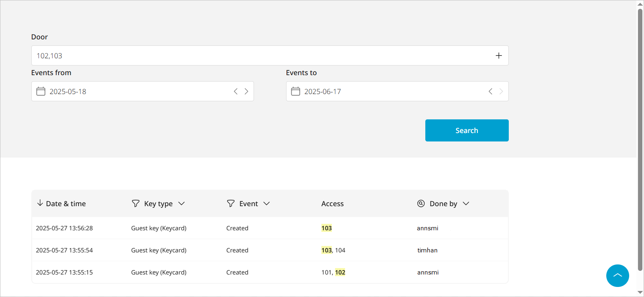
Task: Go to previous day in Events from
Action: pos(236,91)
